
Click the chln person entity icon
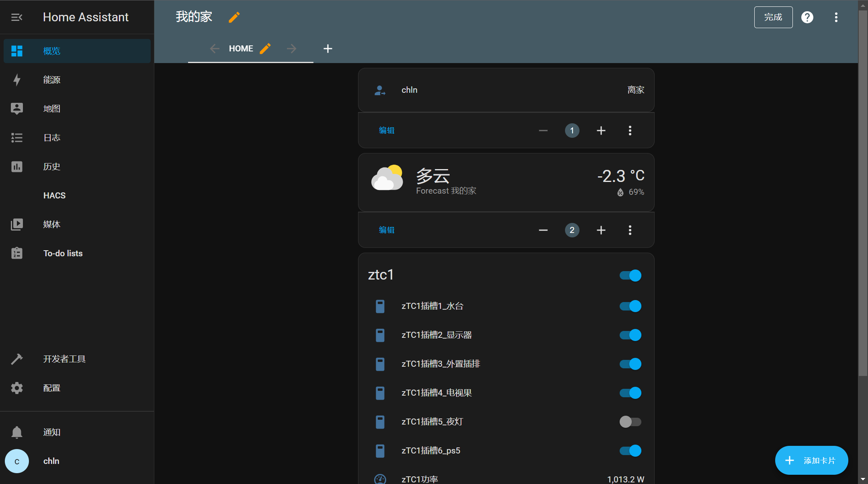[380, 90]
